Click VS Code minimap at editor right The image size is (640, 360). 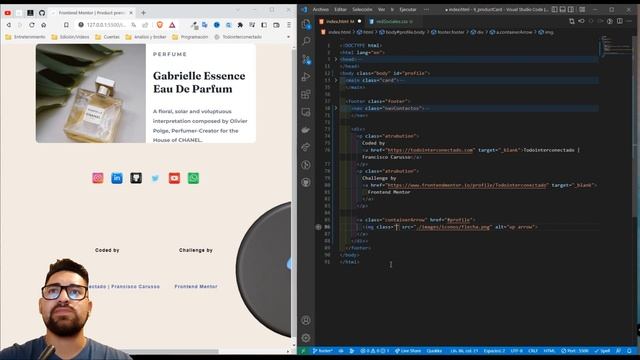(x=616, y=47)
